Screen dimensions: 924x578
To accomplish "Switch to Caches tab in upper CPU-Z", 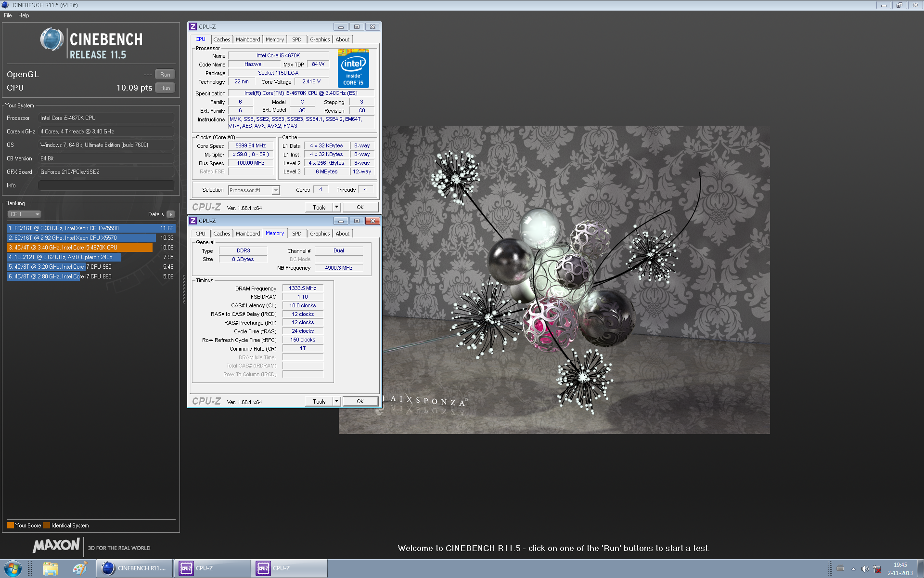I will pyautogui.click(x=222, y=39).
